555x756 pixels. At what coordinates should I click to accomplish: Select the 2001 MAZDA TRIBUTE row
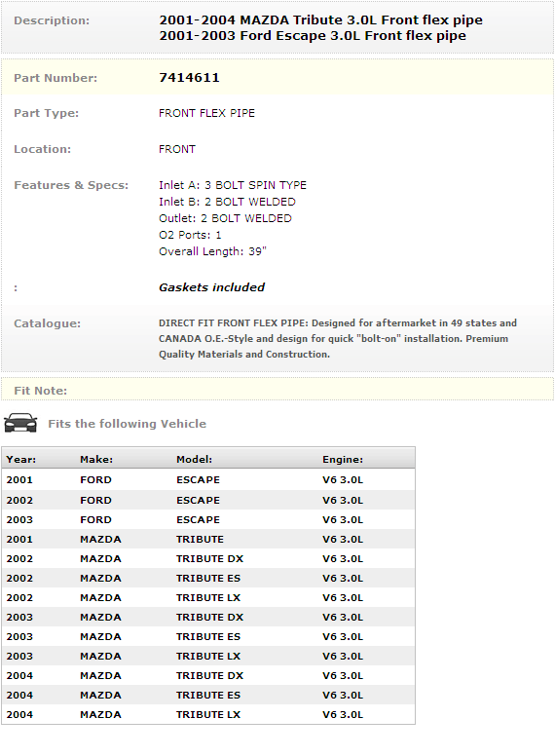(x=208, y=539)
